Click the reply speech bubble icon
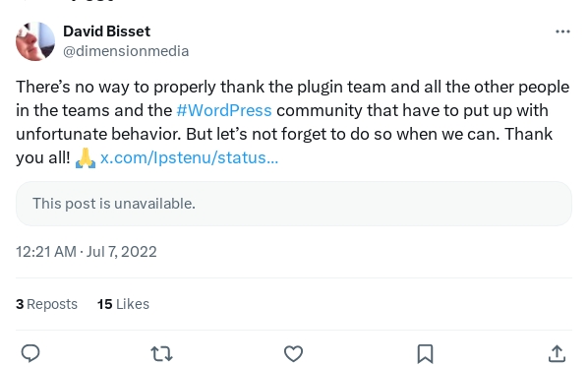The width and height of the screenshot is (588, 367). point(30,353)
